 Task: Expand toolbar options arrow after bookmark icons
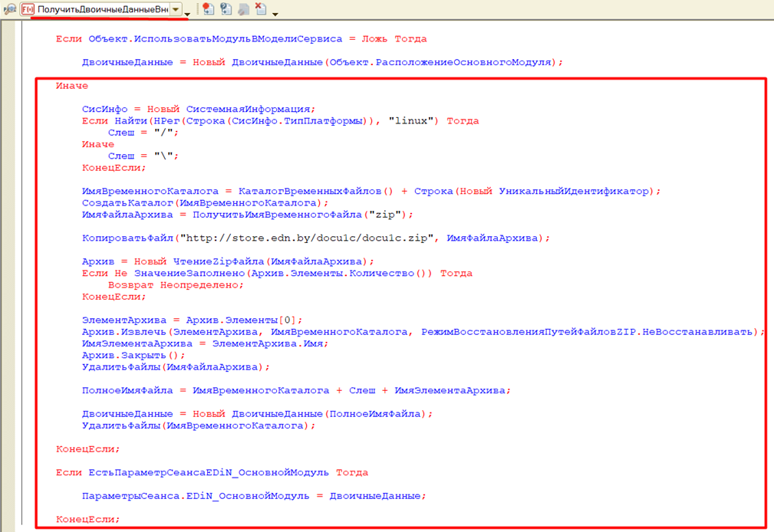coord(275,14)
